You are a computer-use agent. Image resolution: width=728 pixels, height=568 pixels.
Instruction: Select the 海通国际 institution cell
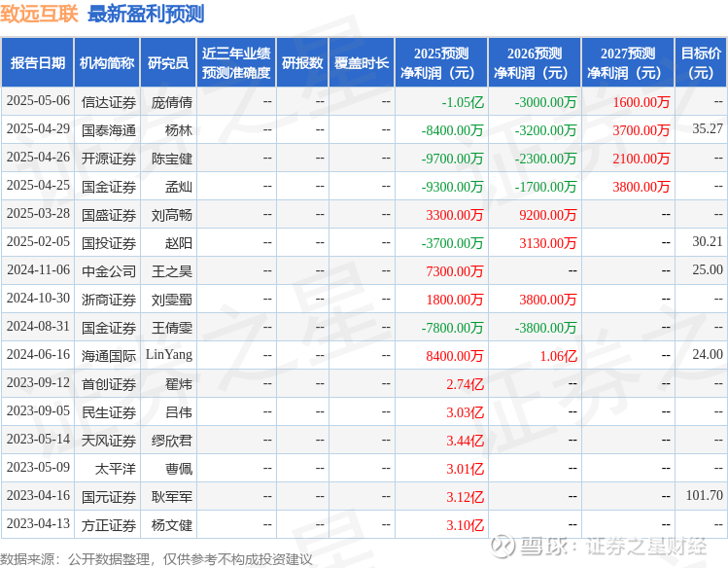tap(109, 357)
